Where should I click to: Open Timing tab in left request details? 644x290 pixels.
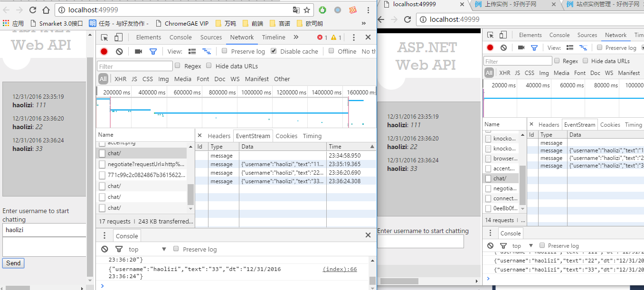click(x=312, y=136)
